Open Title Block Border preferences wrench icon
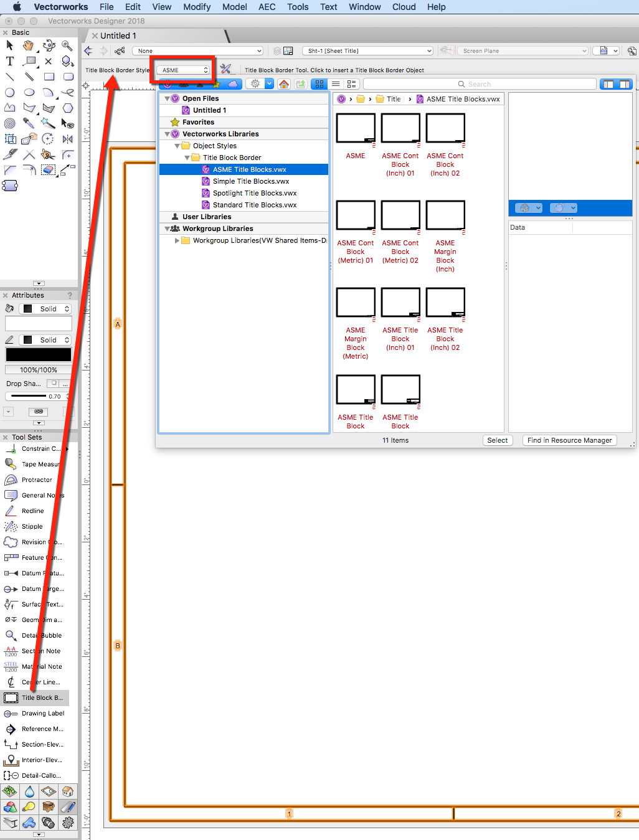The image size is (639, 840). click(x=225, y=69)
